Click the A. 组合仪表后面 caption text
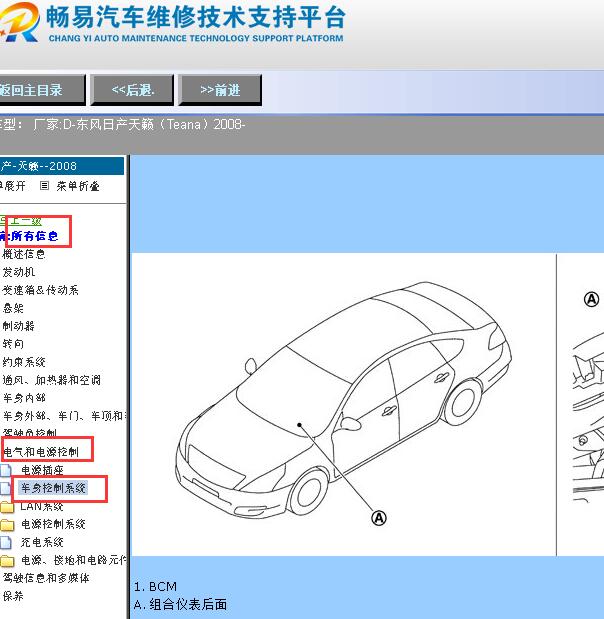This screenshot has width=604, height=619. [x=180, y=604]
